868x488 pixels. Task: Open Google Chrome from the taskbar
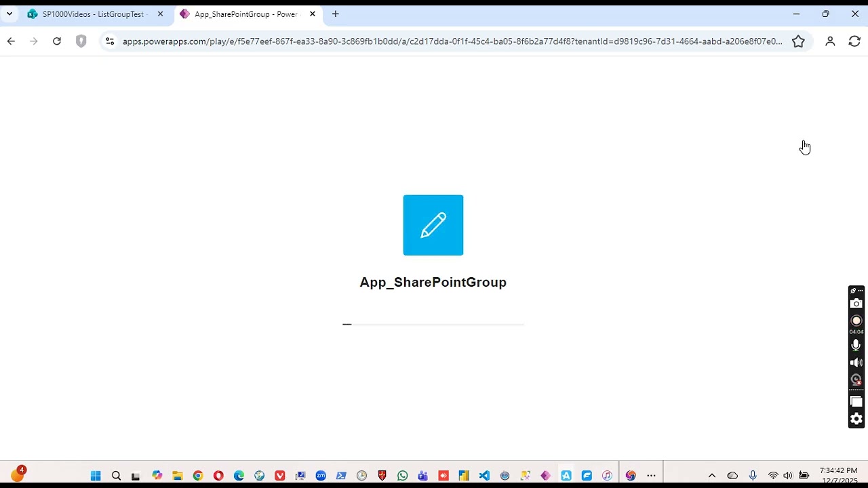pos(198,476)
